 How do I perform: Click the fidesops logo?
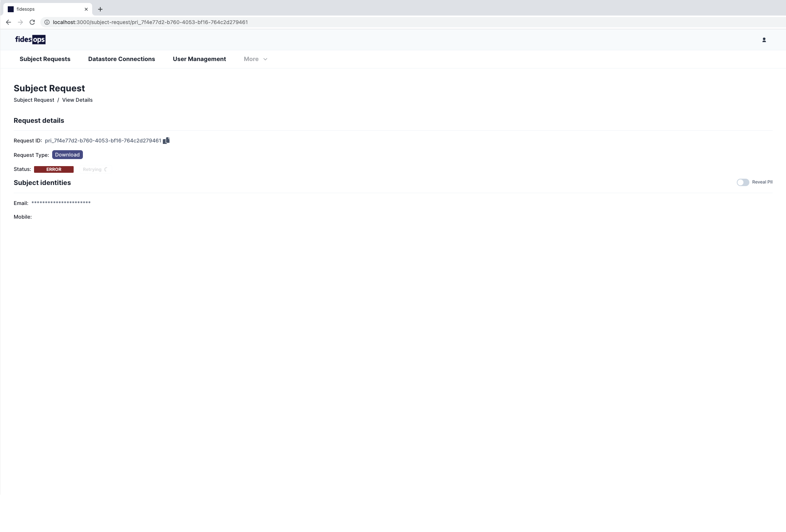30,40
